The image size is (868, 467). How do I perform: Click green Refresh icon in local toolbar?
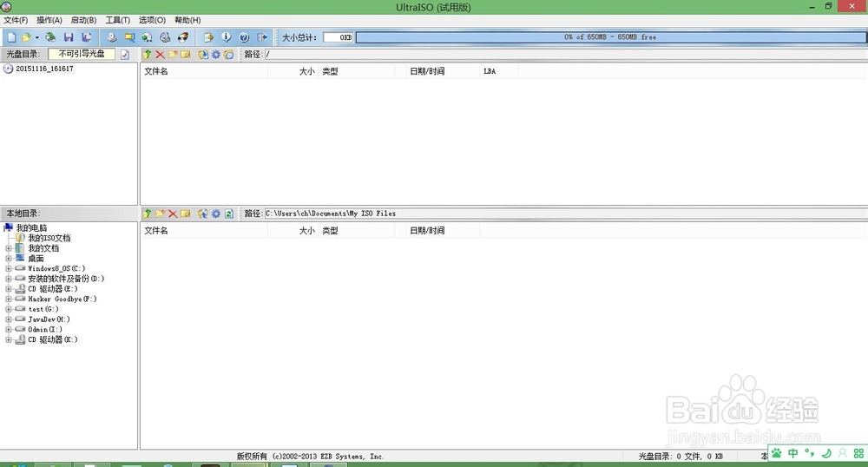(228, 214)
